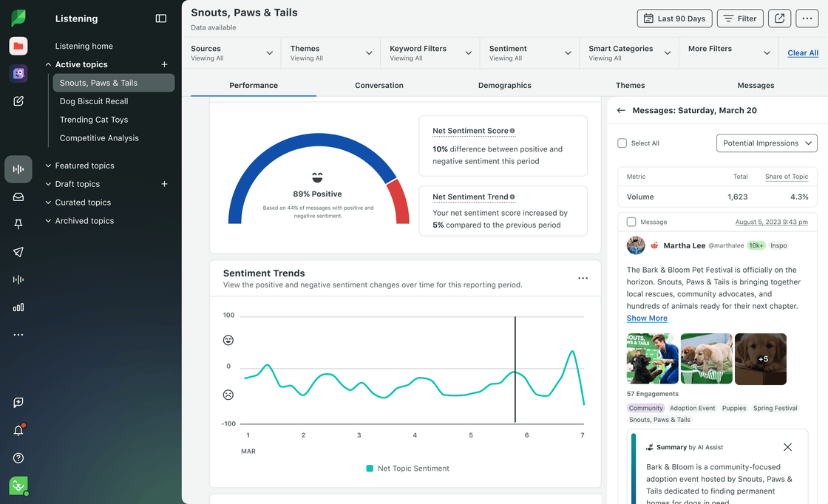
Task: Check the Select All checkbox
Action: click(x=622, y=143)
